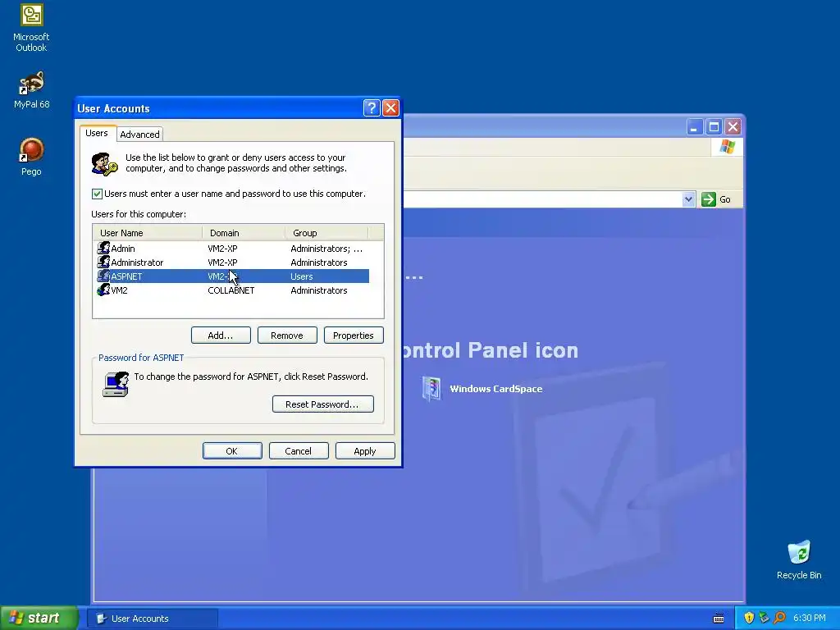840x630 pixels.
Task: Select the Admin user icon
Action: click(x=103, y=248)
